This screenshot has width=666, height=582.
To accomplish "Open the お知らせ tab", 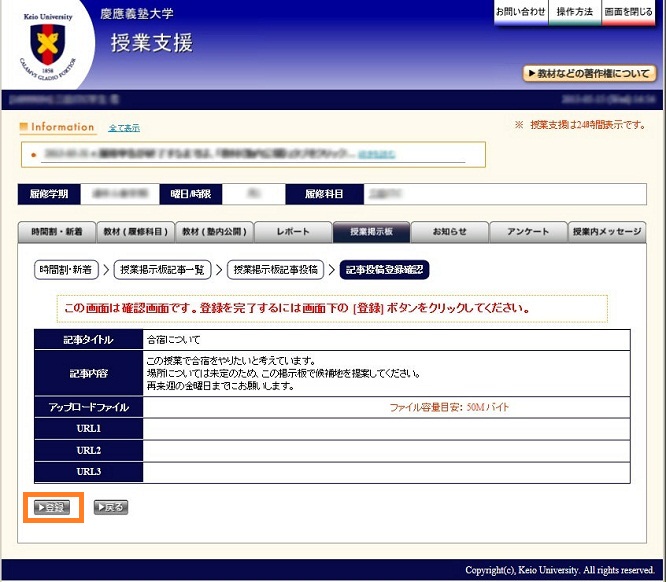I will coord(449,232).
